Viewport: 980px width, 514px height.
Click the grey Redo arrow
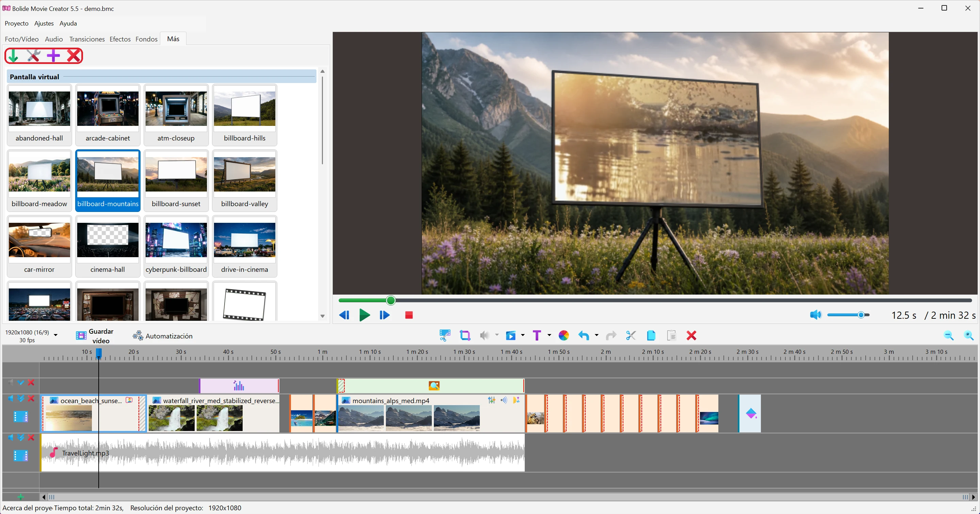(x=611, y=335)
